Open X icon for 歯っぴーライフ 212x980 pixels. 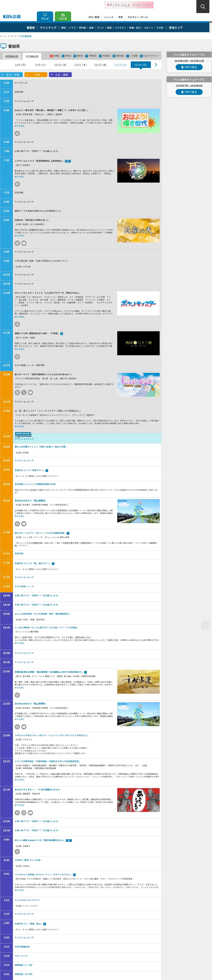click(23, 392)
